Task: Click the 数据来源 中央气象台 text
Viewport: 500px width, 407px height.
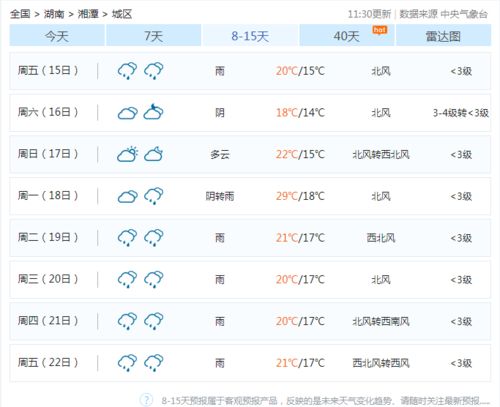Action: 444,14
